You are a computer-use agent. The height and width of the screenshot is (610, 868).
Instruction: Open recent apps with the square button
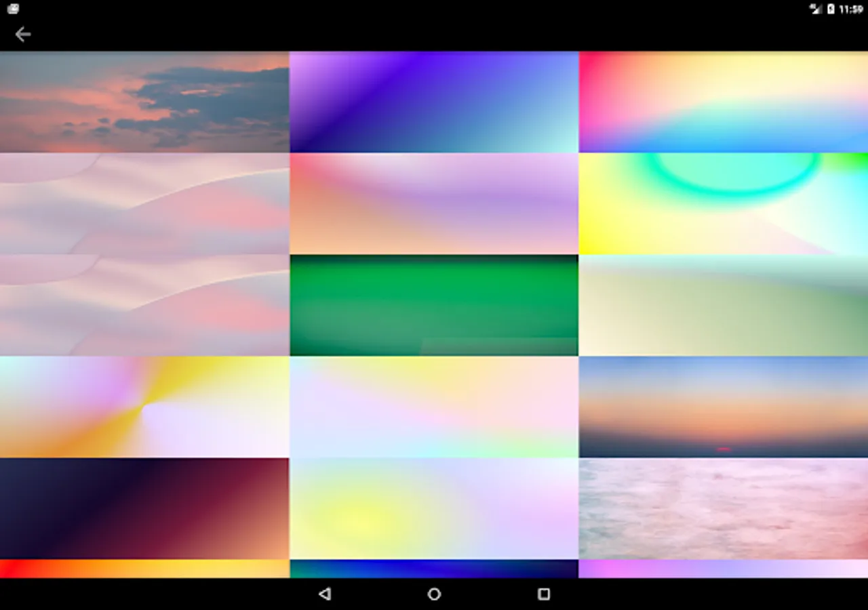click(x=543, y=594)
